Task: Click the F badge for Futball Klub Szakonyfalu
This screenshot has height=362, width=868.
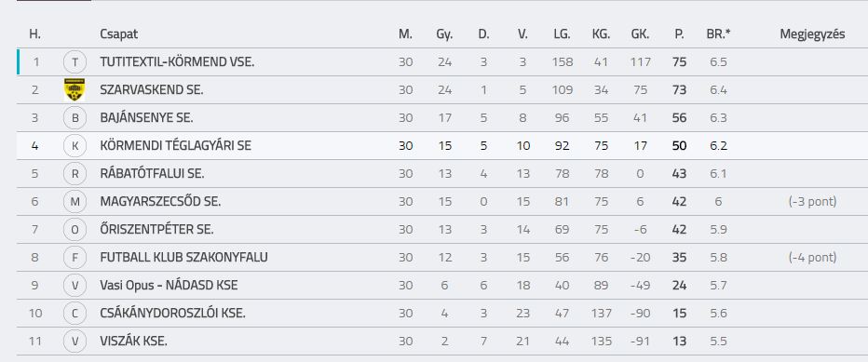Action: coord(75,258)
